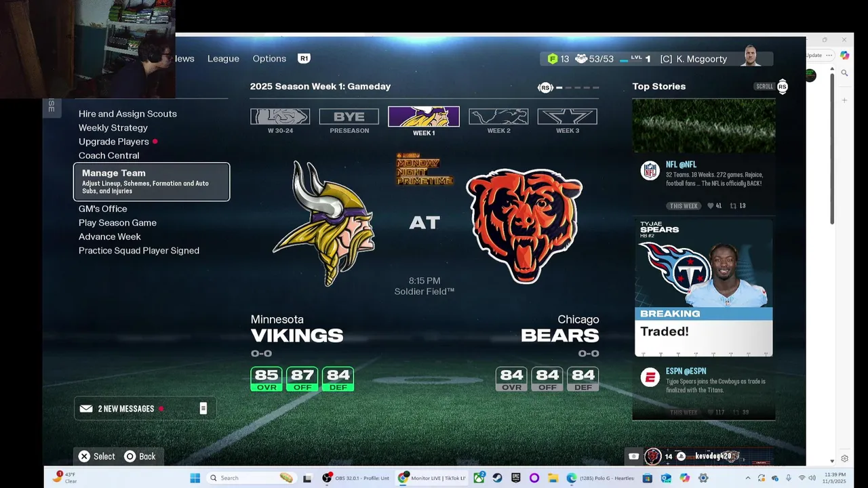Click the X Select button prompt
The width and height of the screenshot is (868, 488).
pos(97,457)
